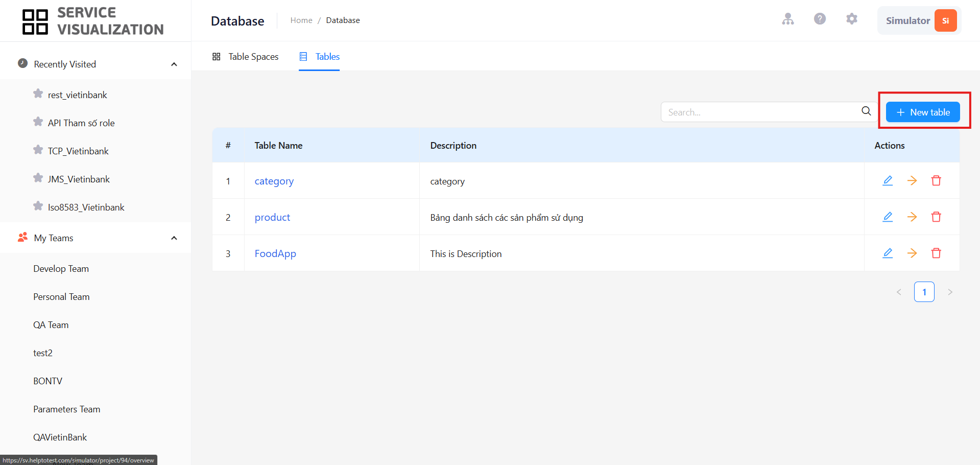
Task: Go to the previous page arrow
Action: coord(899,292)
